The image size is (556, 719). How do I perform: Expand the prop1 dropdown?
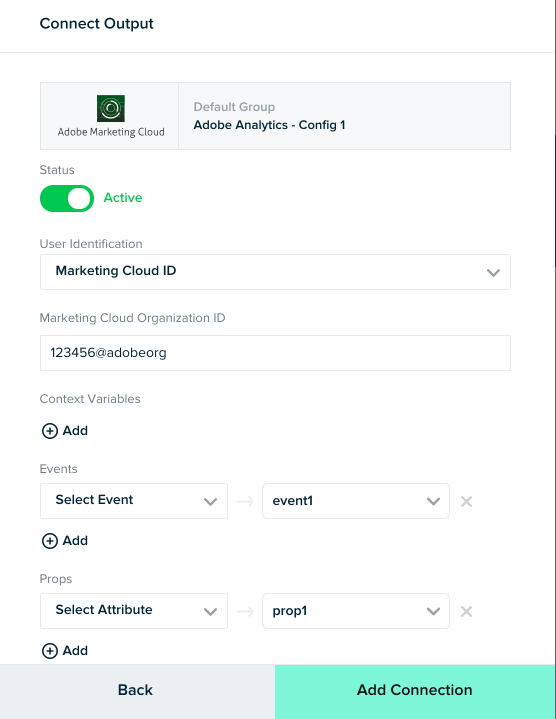click(356, 611)
